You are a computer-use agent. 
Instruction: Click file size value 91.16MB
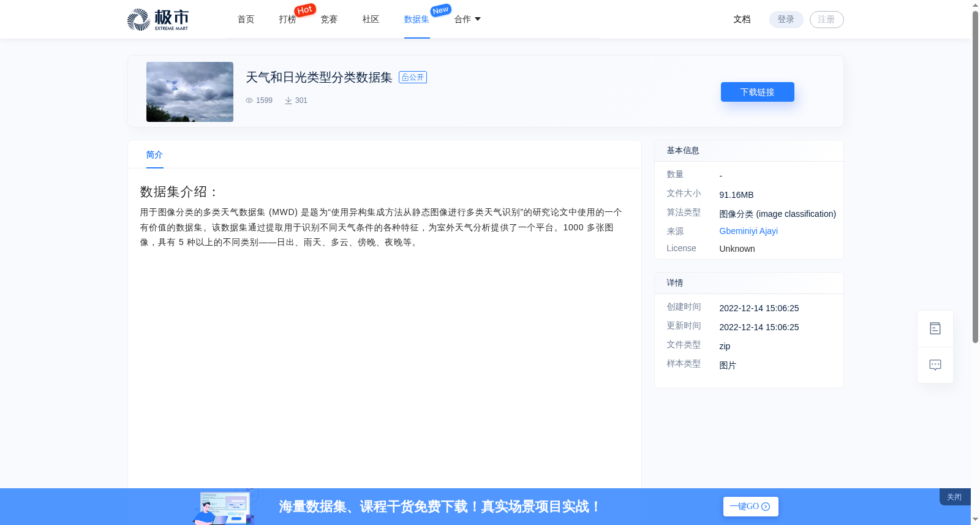[736, 195]
